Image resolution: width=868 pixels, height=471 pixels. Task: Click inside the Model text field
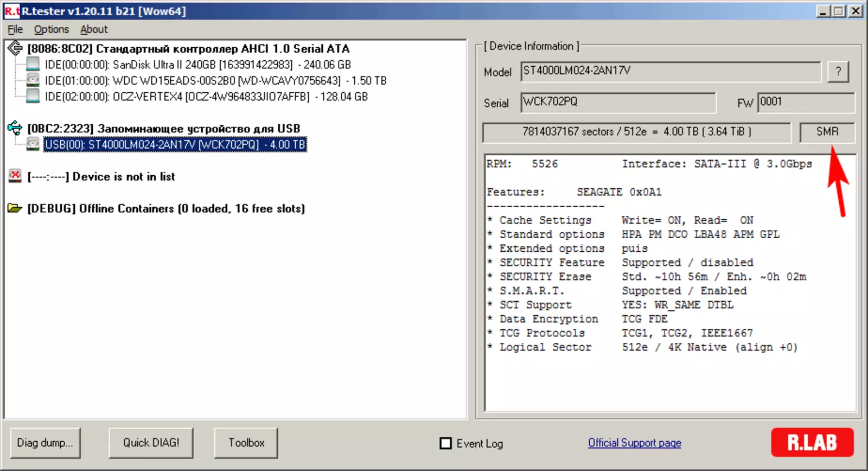point(671,71)
